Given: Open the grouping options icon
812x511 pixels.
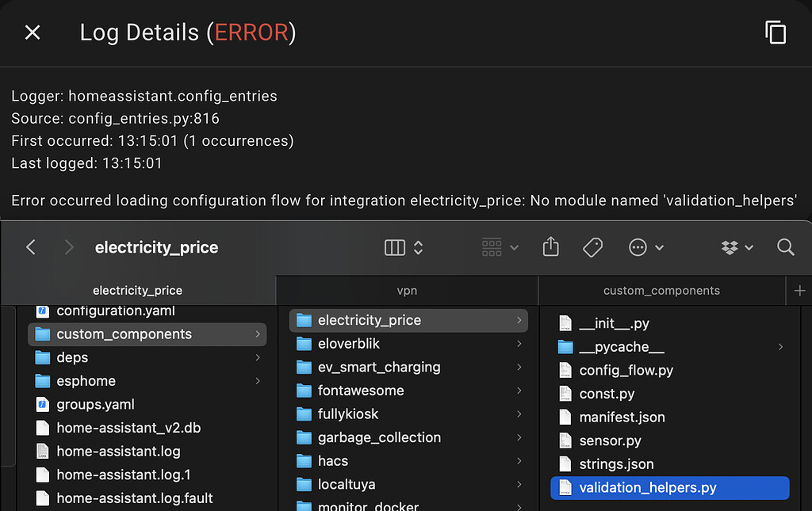Looking at the screenshot, I should (492, 247).
